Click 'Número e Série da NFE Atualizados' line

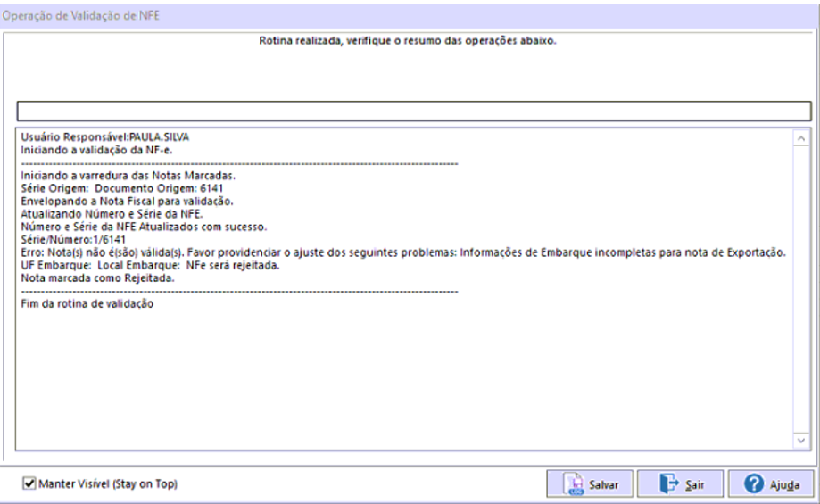tap(144, 227)
